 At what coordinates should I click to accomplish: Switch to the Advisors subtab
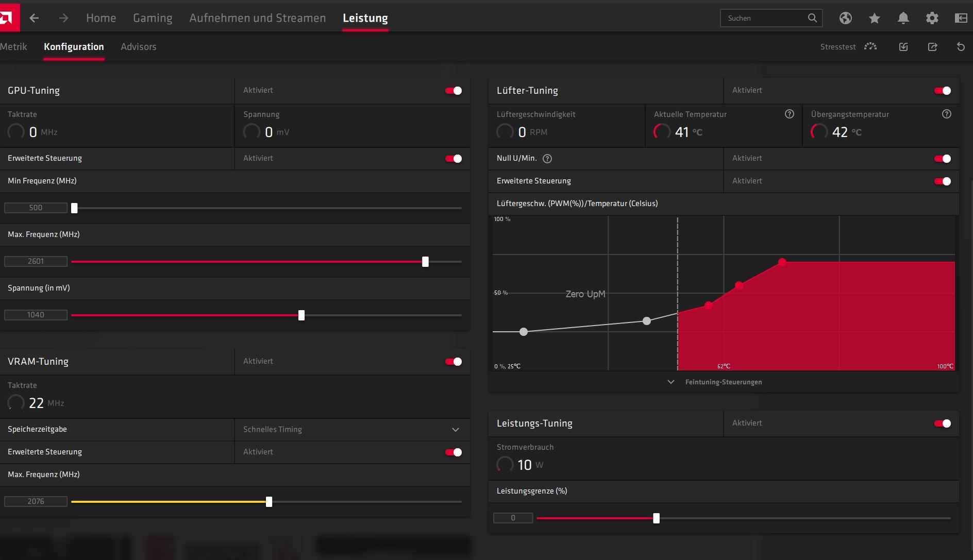pos(138,46)
